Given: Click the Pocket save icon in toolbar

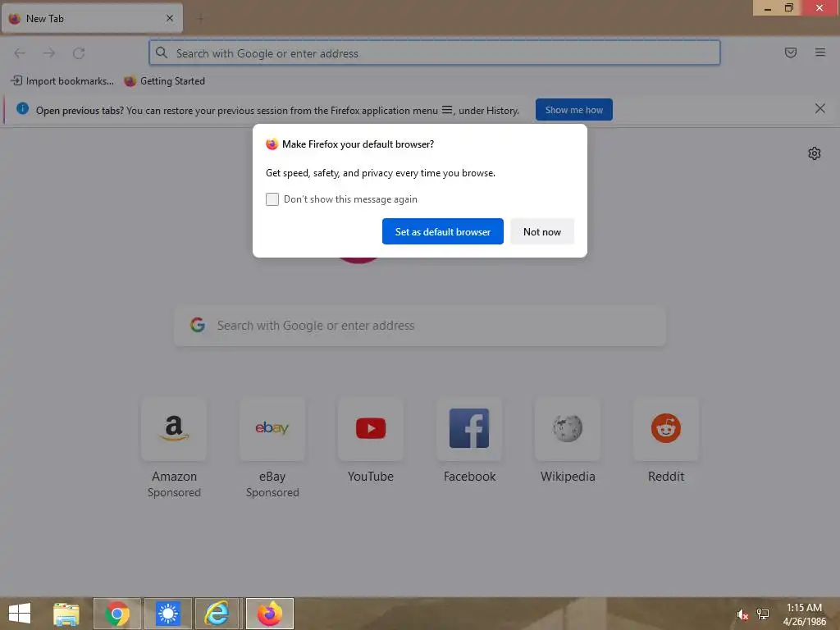Looking at the screenshot, I should tap(791, 52).
